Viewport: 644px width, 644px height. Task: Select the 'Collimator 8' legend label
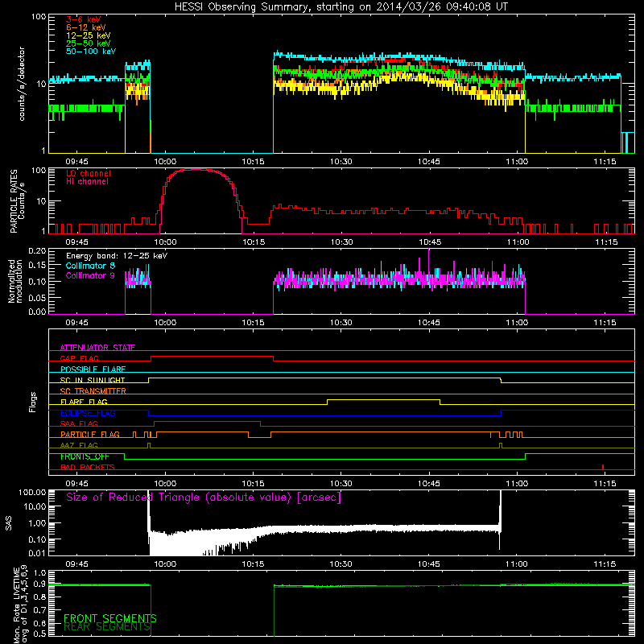[x=91, y=266]
